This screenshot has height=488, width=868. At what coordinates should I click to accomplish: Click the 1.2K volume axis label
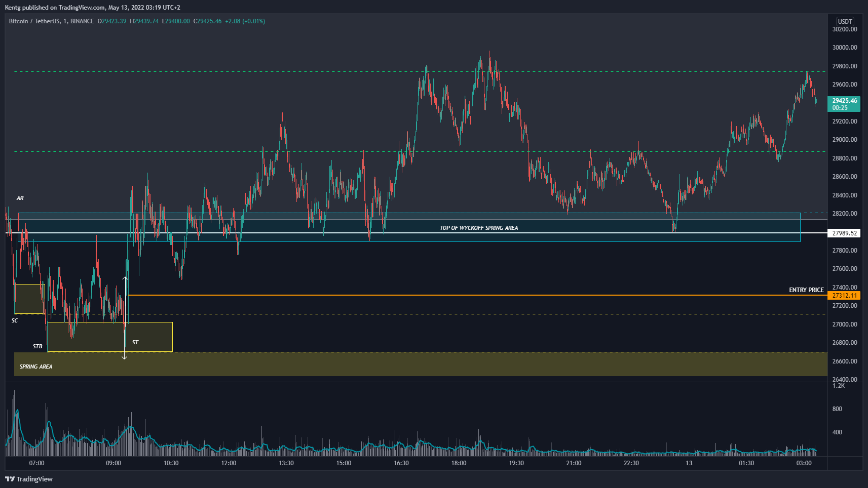(839, 386)
